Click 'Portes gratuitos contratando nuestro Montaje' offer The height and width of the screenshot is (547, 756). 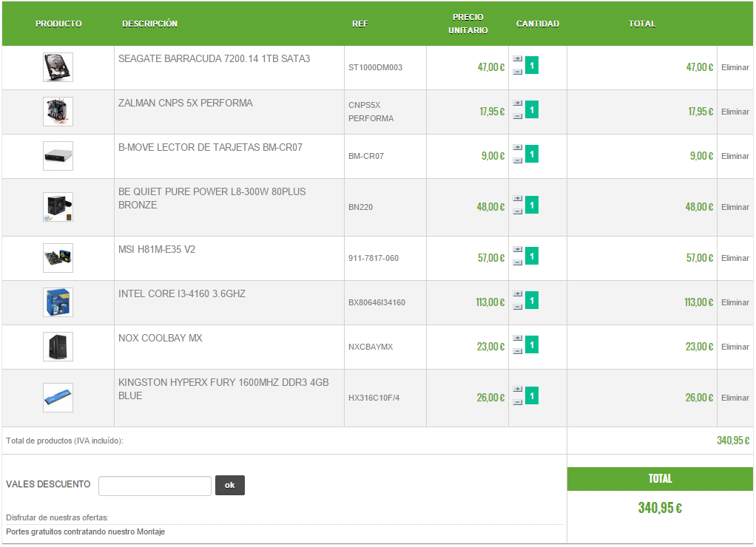(85, 532)
